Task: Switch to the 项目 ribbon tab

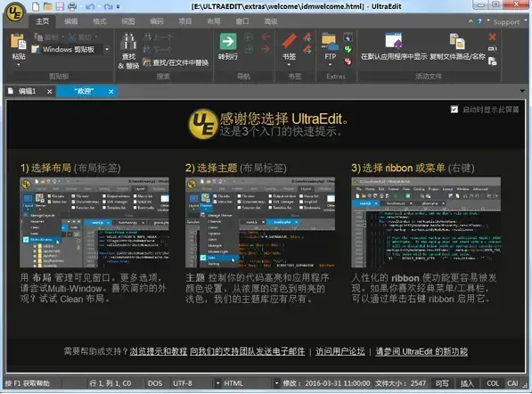Action: click(185, 21)
